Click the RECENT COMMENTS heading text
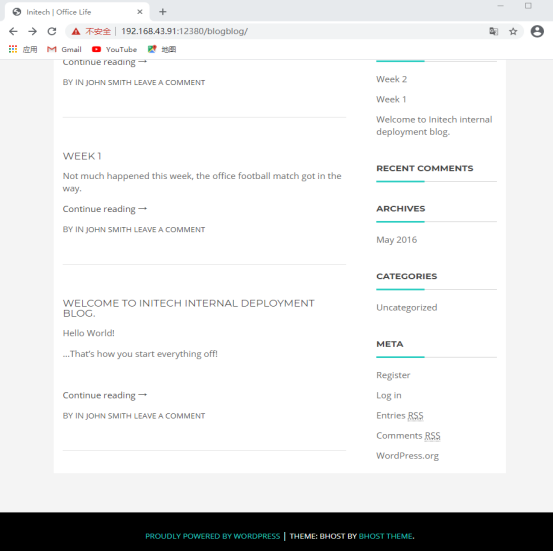The image size is (553, 551). (x=425, y=168)
